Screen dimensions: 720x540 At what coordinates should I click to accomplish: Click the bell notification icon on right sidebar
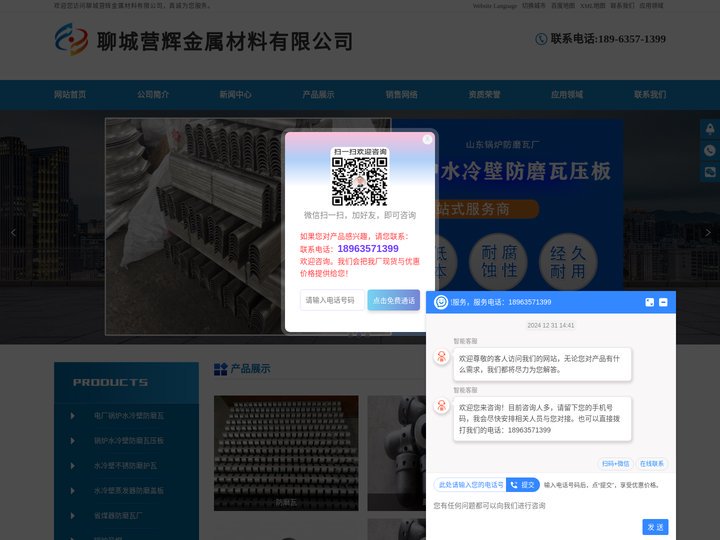pyautogui.click(x=710, y=129)
